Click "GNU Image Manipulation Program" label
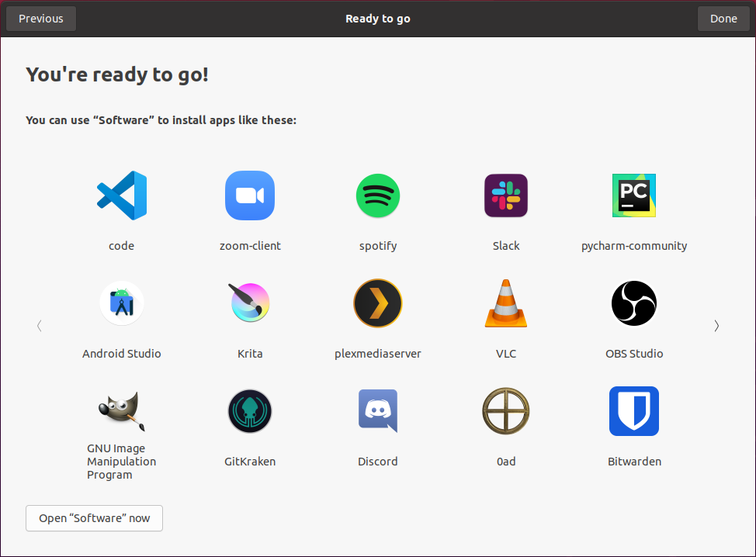Viewport: 756px width, 557px height. (122, 462)
